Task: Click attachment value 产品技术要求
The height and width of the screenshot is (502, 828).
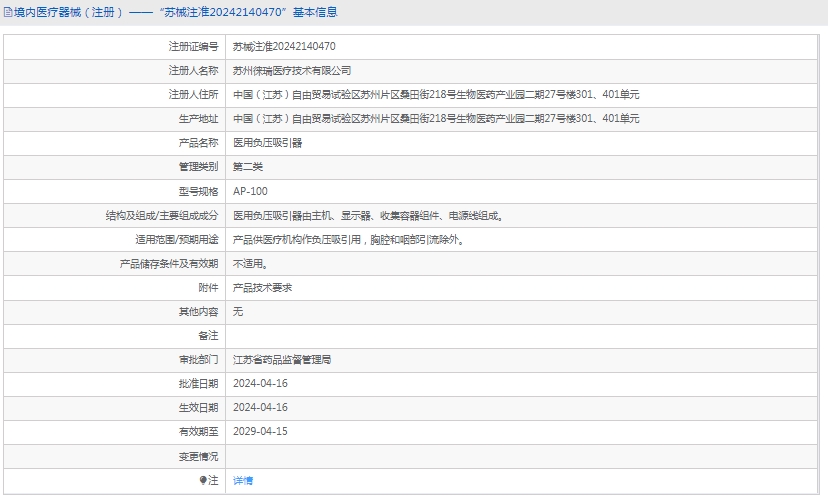Action: 262,288
